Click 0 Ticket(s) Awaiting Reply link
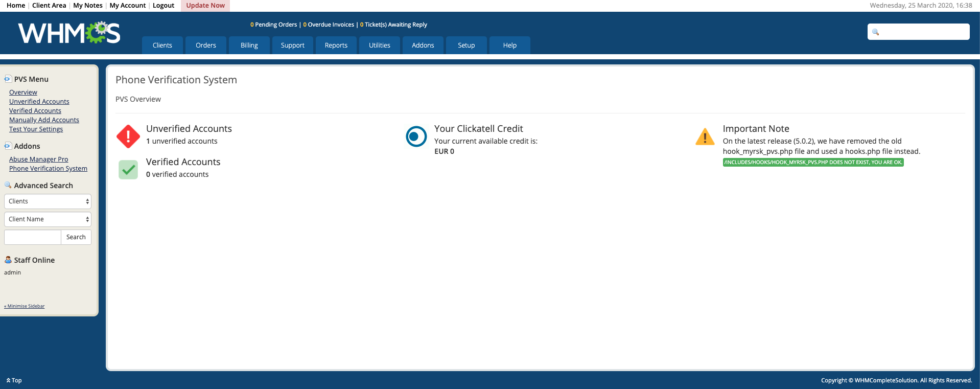 tap(393, 25)
